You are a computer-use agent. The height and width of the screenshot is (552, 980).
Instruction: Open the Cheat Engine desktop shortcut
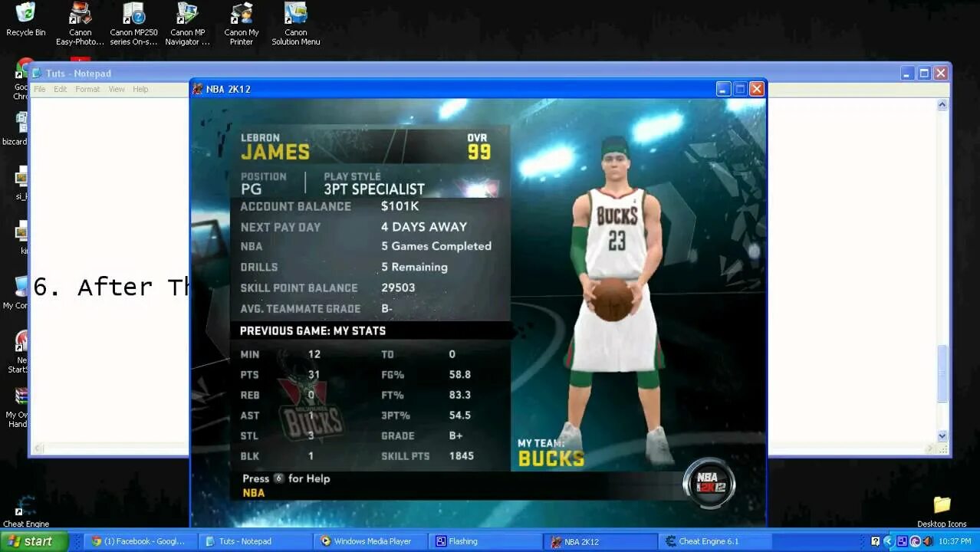coord(25,511)
